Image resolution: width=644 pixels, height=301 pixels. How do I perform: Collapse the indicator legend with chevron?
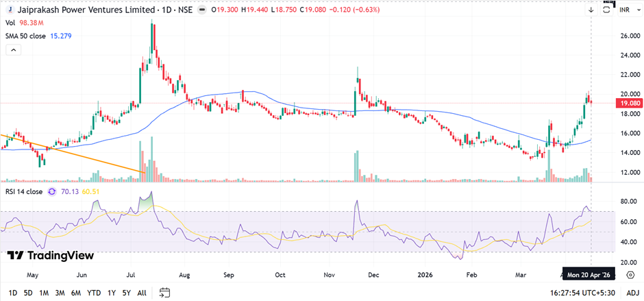12,50
